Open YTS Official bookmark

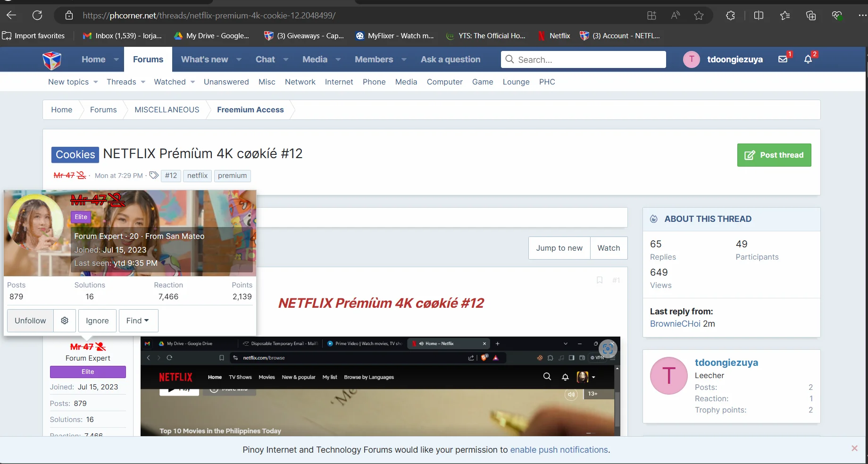[486, 36]
